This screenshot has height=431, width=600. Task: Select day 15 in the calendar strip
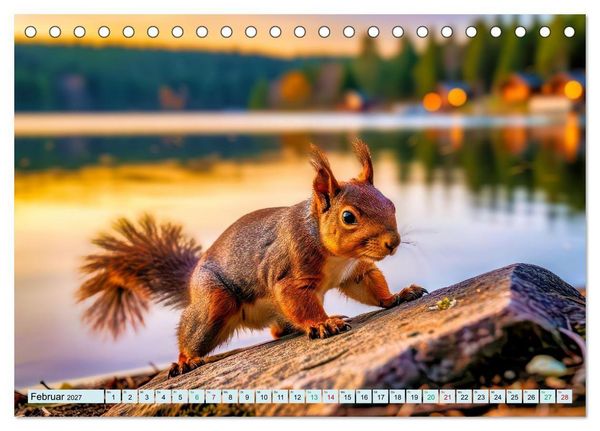click(347, 397)
